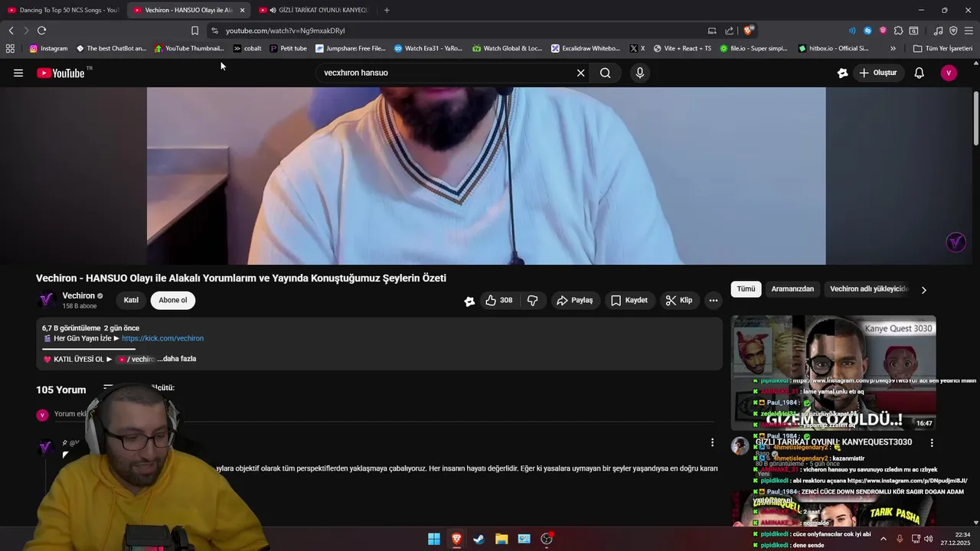Select the Aramanızdan chip
This screenshot has height=551, width=980.
click(792, 289)
